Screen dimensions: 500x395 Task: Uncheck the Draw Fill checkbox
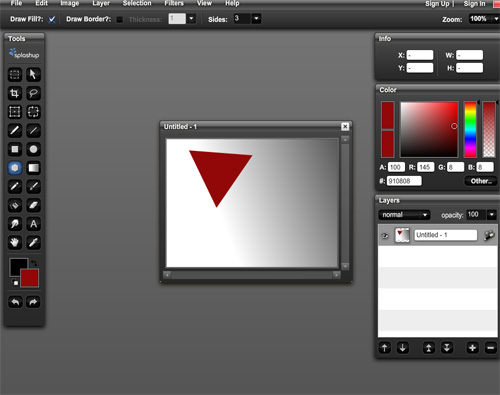[52, 19]
